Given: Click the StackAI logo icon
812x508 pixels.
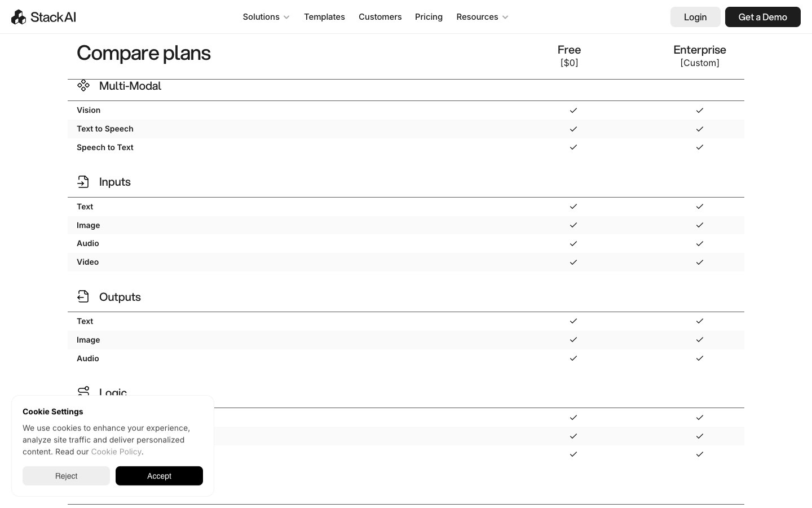Looking at the screenshot, I should (x=19, y=17).
